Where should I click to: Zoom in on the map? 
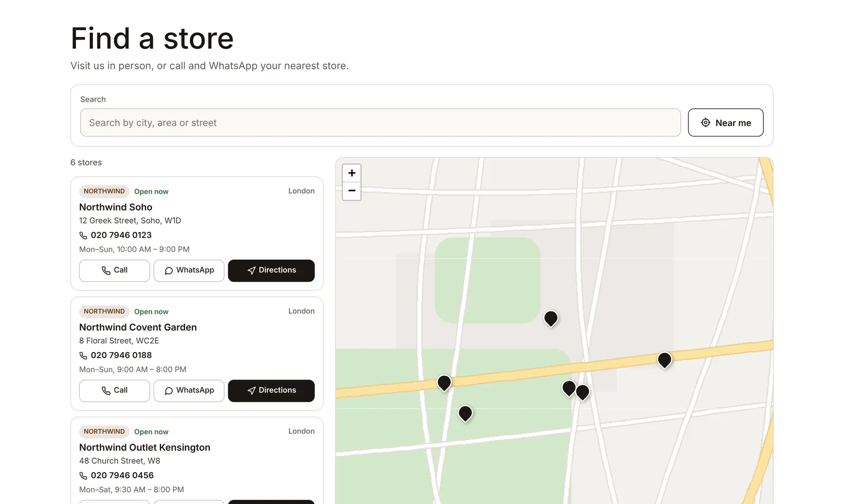pyautogui.click(x=352, y=173)
